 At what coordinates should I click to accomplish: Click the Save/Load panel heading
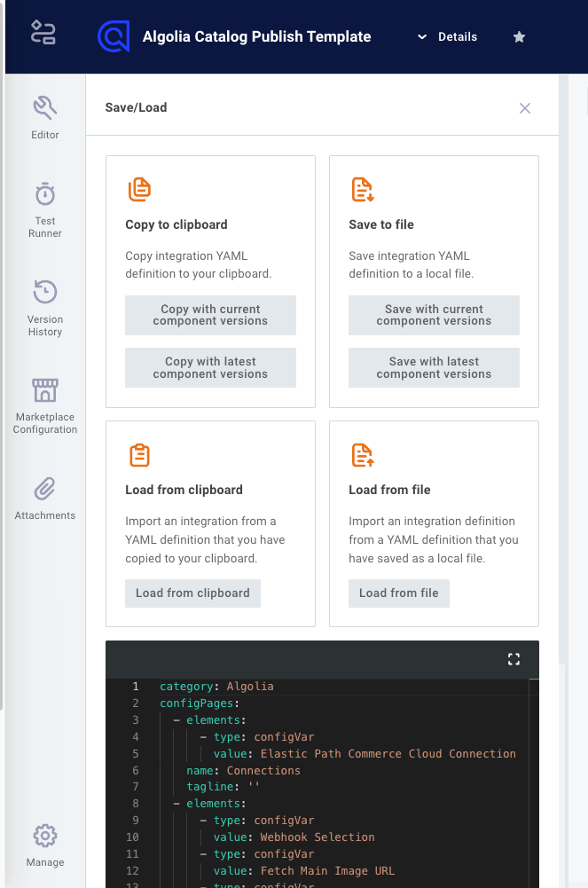pos(136,107)
